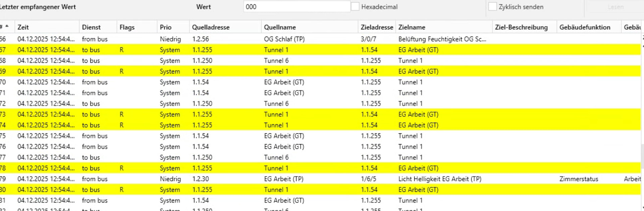
Task: Click the vertical scrollbar thumb of the telegram list
Action: click(x=642, y=155)
